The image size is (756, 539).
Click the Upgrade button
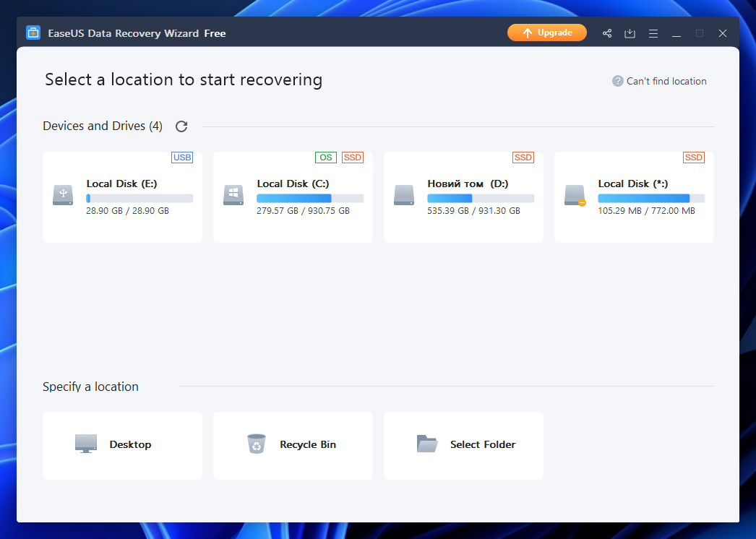pos(546,33)
